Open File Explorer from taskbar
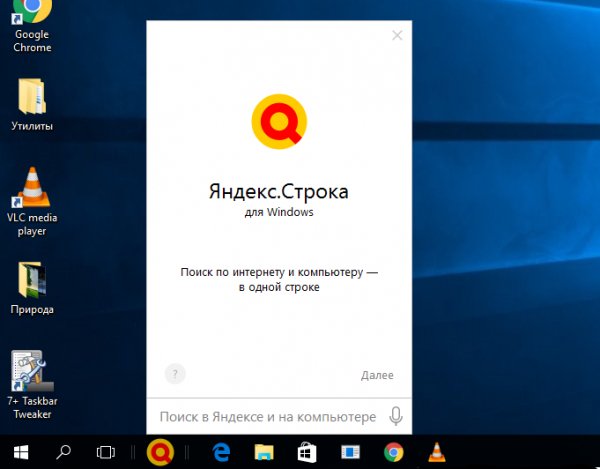Image resolution: width=600 pixels, height=469 pixels. click(x=264, y=452)
